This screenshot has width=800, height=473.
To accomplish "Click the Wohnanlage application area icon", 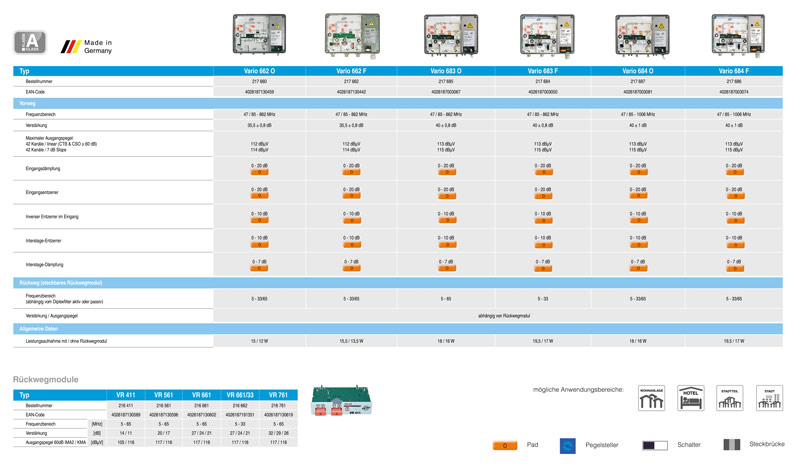I will pyautogui.click(x=652, y=398).
